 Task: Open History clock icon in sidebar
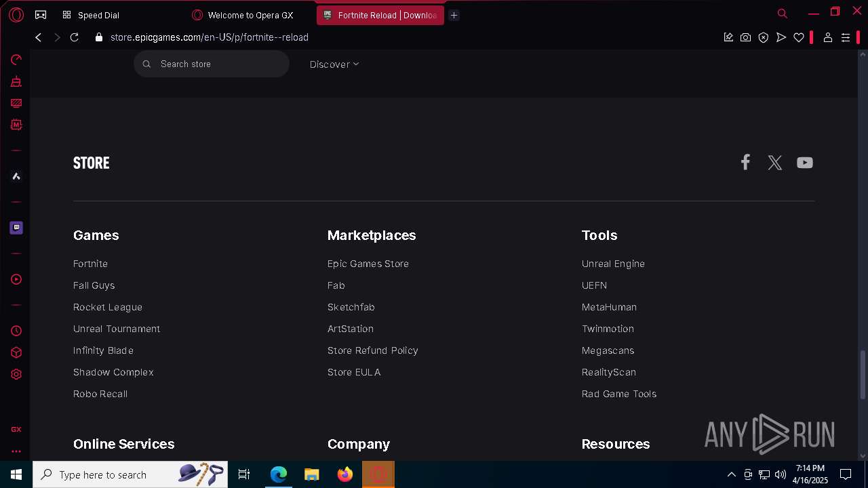pos(16,331)
